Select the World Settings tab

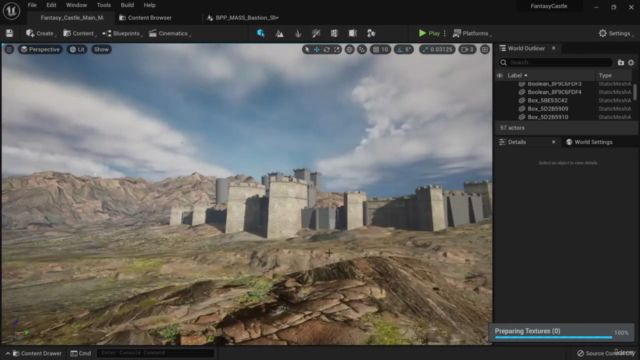tap(589, 142)
